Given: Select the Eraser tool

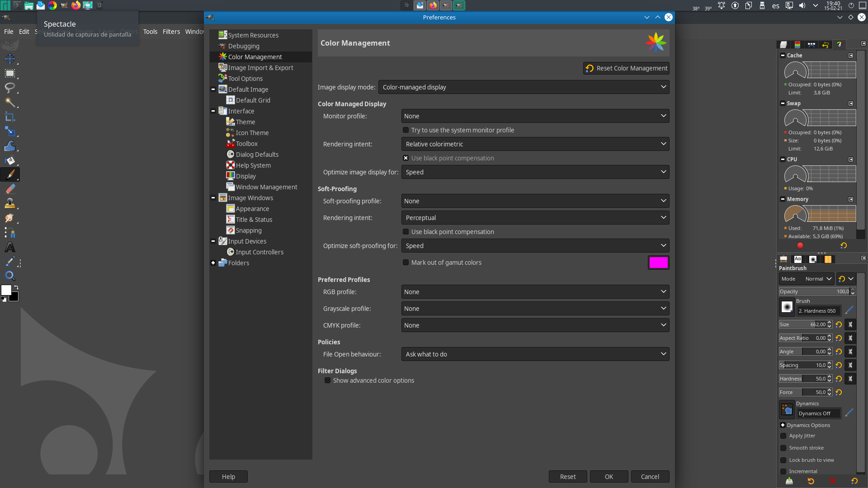Looking at the screenshot, I should click(x=10, y=189).
